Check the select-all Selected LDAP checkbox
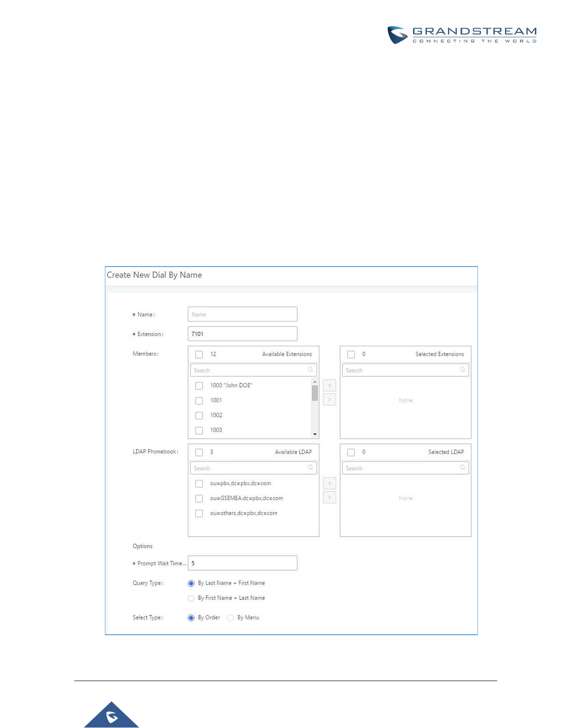The width and height of the screenshot is (563, 728). point(351,452)
